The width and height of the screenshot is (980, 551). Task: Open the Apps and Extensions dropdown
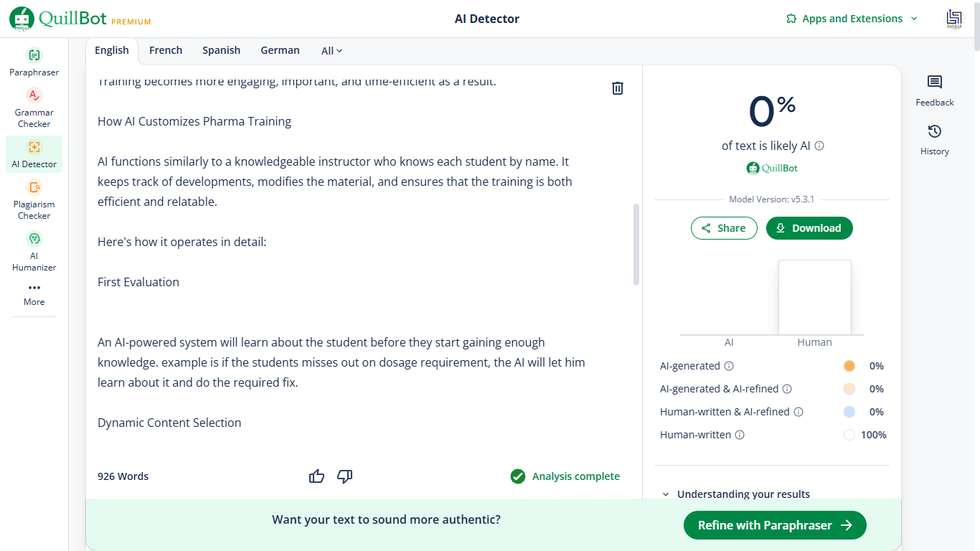tap(852, 19)
